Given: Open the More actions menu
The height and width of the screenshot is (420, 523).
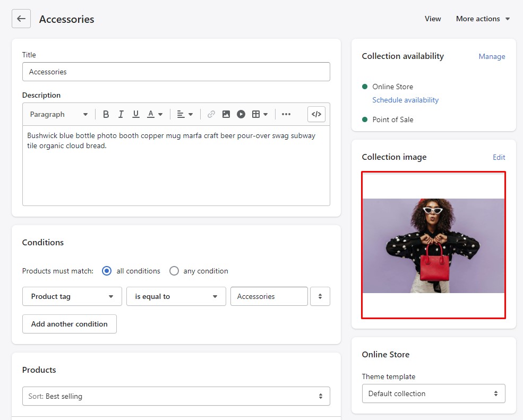Looking at the screenshot, I should pyautogui.click(x=483, y=19).
